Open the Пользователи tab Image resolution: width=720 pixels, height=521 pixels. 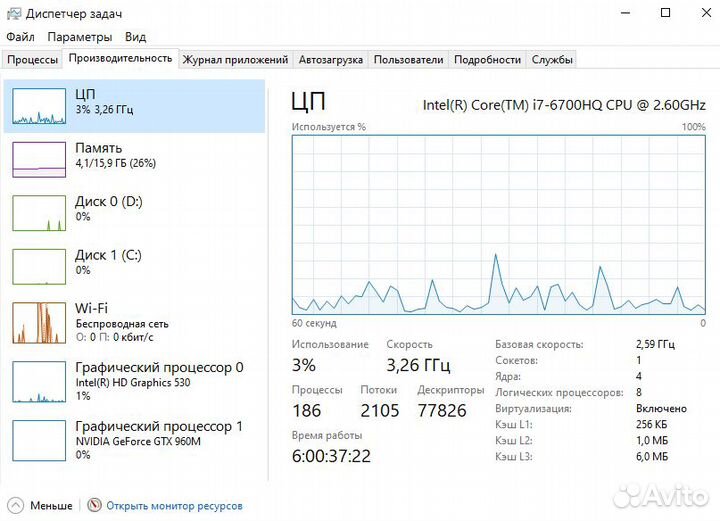pyautogui.click(x=408, y=60)
